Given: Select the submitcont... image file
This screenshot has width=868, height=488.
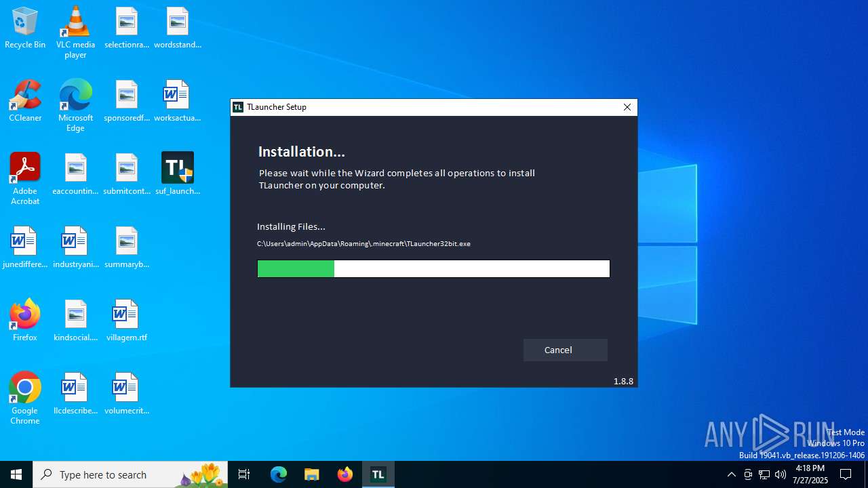Looking at the screenshot, I should tap(127, 175).
